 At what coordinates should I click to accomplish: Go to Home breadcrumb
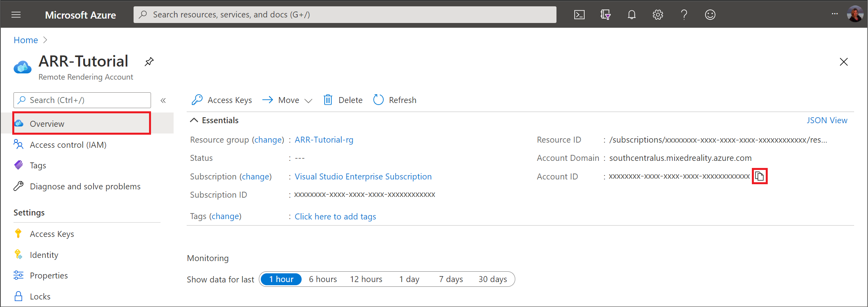pos(26,40)
